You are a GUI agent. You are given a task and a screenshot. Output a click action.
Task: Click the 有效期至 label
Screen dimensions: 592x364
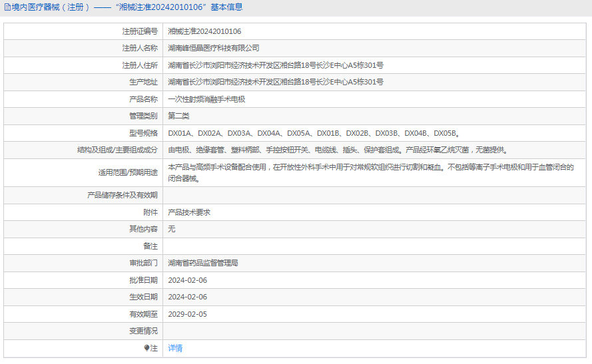143,314
